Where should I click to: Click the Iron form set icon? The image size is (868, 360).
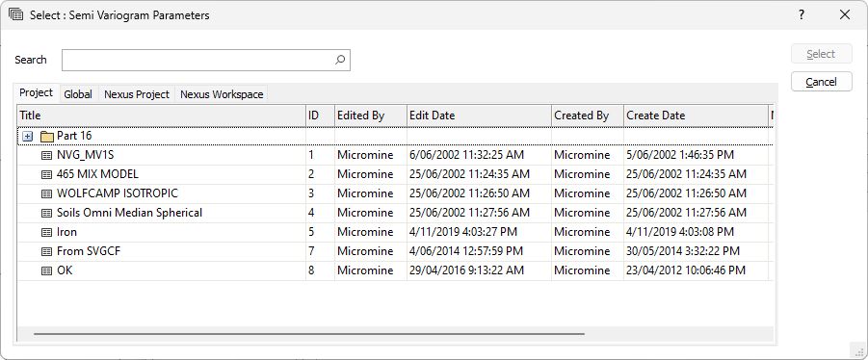(47, 232)
